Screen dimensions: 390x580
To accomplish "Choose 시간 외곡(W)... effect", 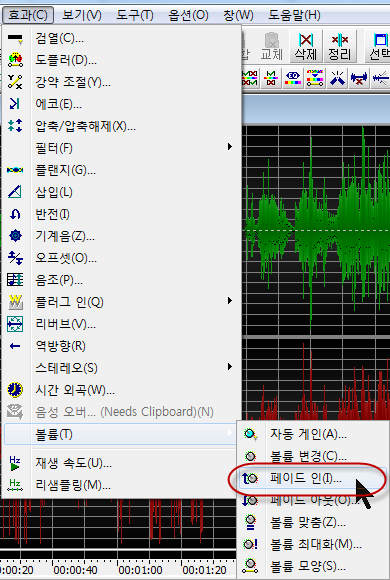I will click(x=122, y=390).
